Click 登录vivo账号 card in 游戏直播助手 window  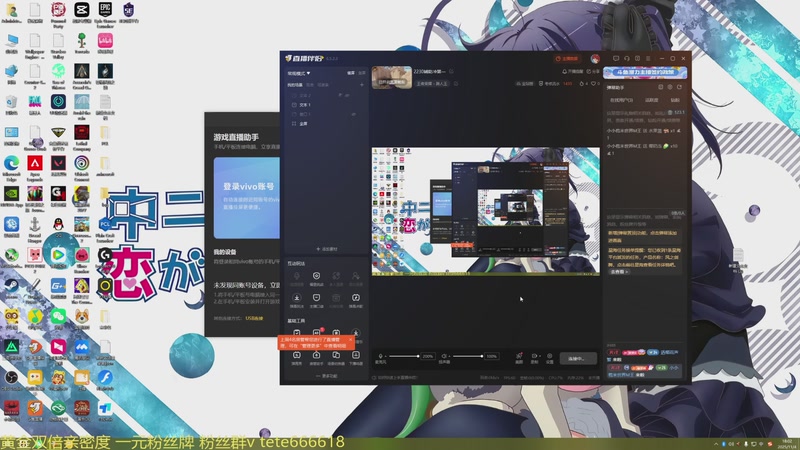pos(247,198)
